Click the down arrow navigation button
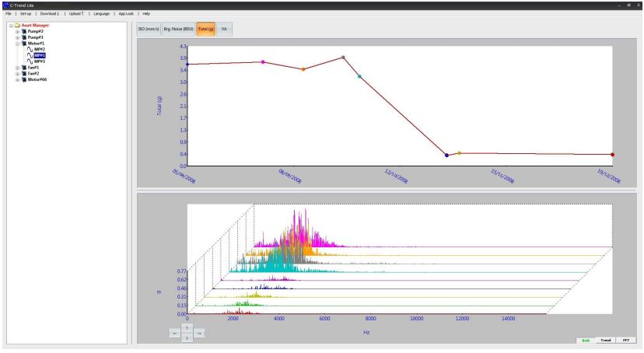Image resolution: width=644 pixels, height=353 pixels. pos(187,338)
